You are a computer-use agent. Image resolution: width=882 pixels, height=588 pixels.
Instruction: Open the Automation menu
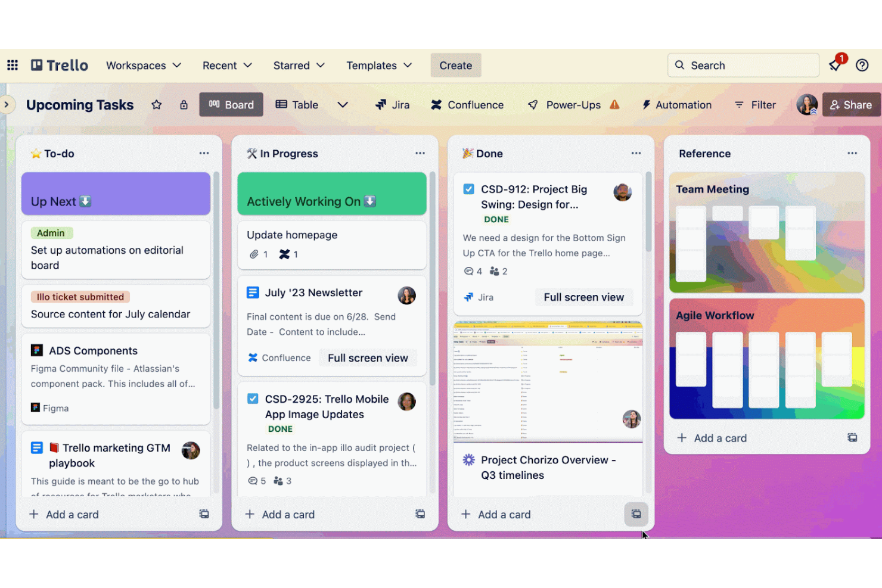[676, 105]
